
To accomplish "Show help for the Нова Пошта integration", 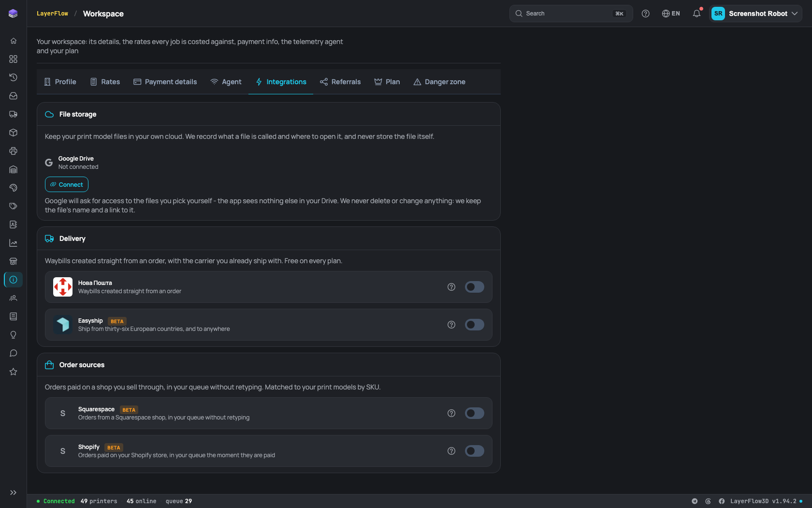I will [x=451, y=287].
